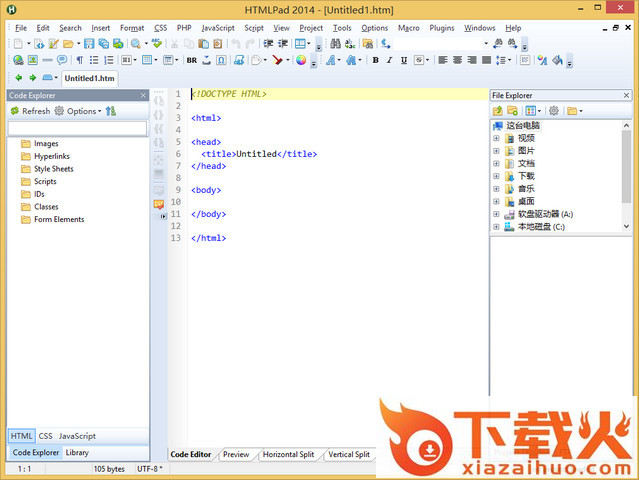
Task: Toggle justify alignment
Action: click(x=486, y=60)
